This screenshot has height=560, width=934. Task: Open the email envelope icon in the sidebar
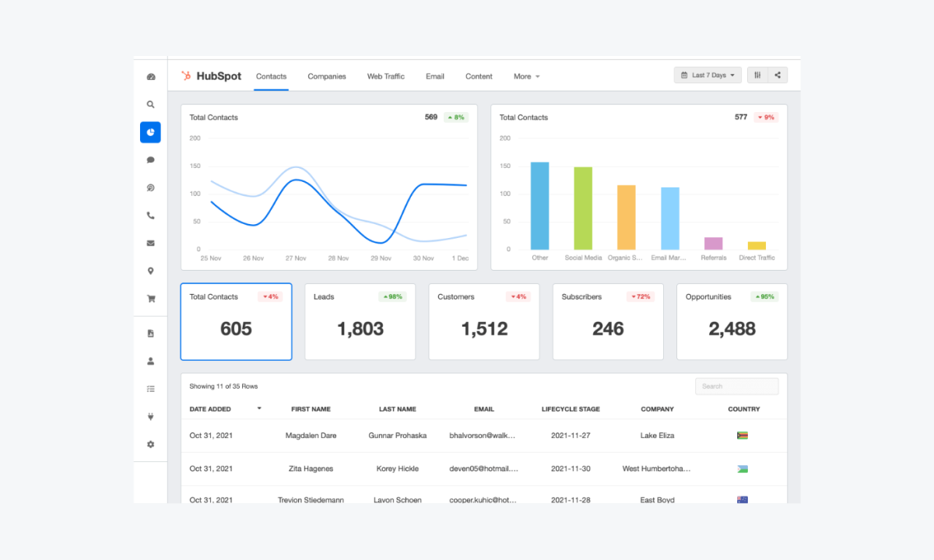[x=150, y=243]
